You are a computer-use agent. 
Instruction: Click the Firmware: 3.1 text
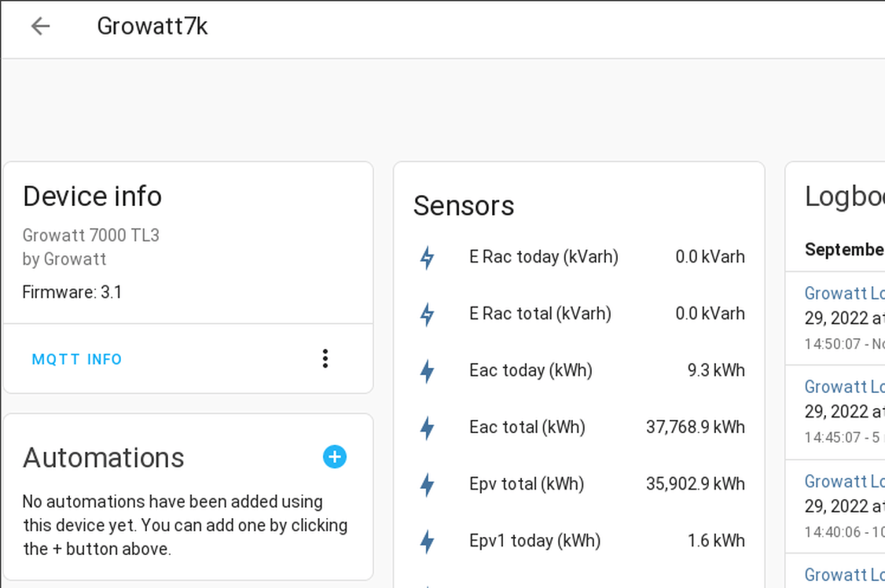tap(72, 292)
